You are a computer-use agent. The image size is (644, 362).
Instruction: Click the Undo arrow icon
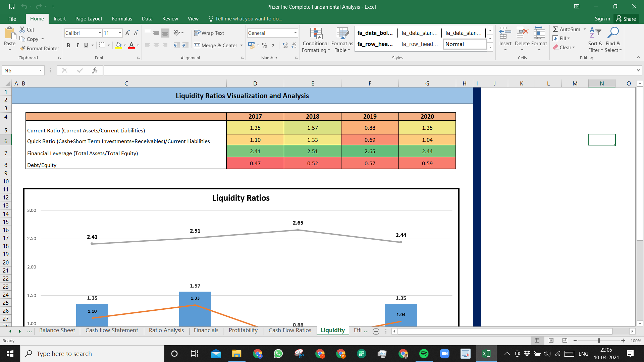pyautogui.click(x=24, y=6)
